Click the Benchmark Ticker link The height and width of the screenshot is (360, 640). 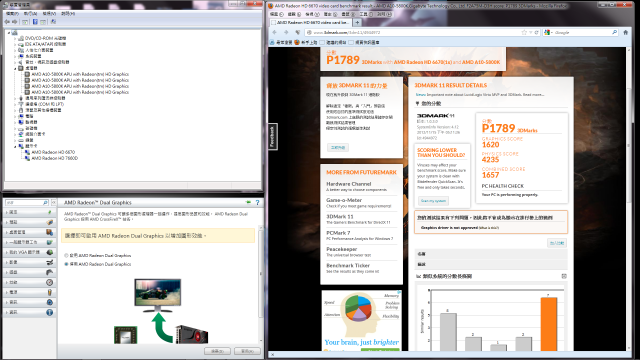coord(348,265)
